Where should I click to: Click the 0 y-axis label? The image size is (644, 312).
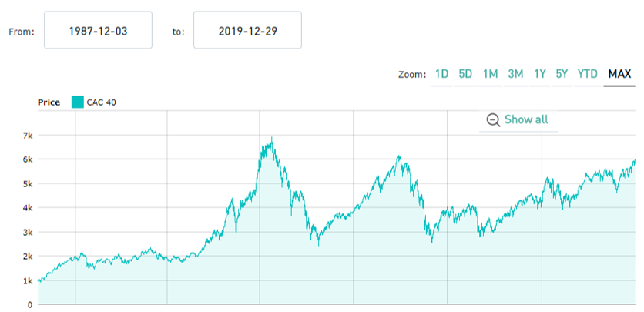(29, 305)
